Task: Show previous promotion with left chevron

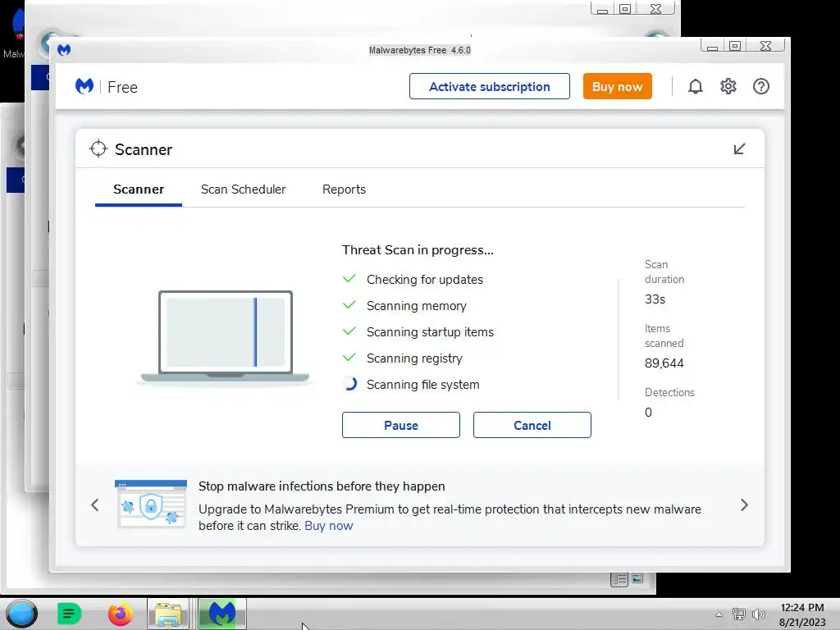Action: [95, 504]
